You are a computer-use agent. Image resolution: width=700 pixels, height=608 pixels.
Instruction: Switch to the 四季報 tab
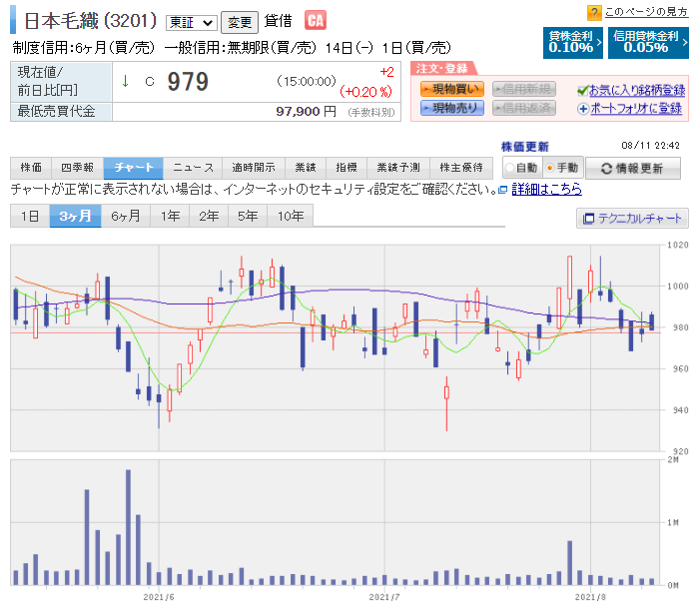point(78,168)
